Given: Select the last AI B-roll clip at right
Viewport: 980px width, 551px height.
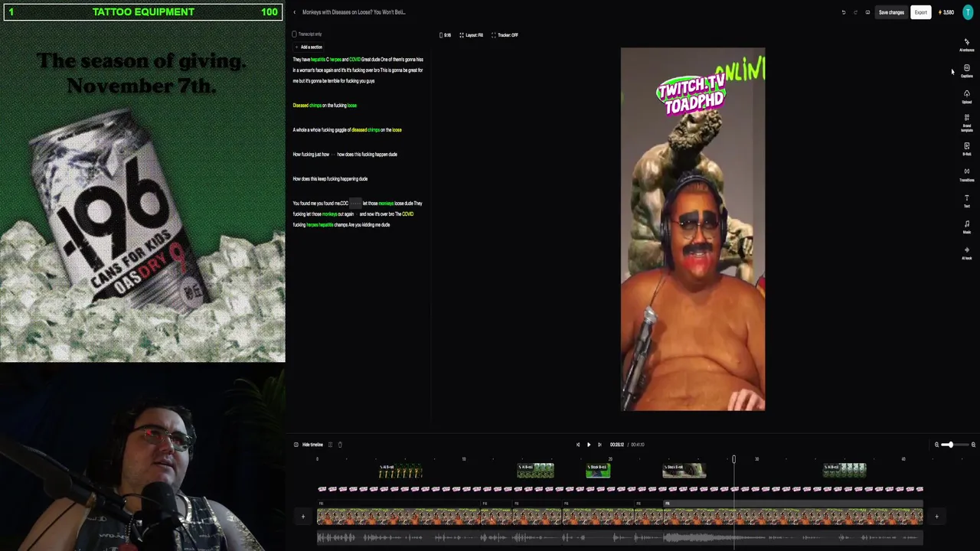Looking at the screenshot, I should [x=844, y=471].
